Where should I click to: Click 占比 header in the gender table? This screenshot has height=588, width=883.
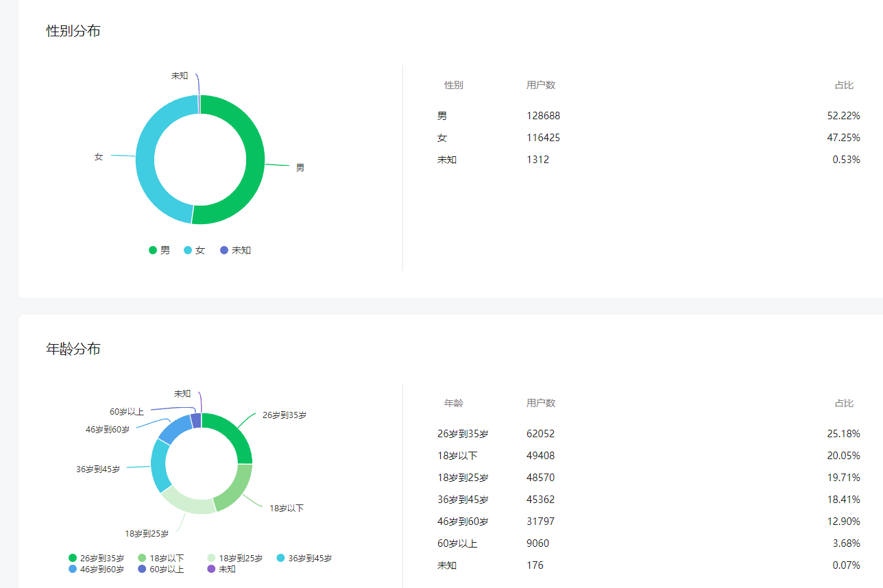[844, 85]
